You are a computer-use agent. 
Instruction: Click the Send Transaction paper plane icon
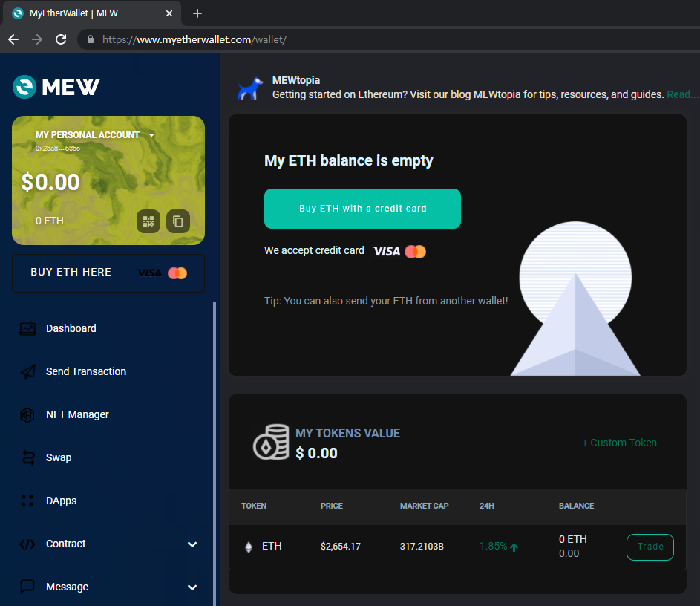coord(27,371)
